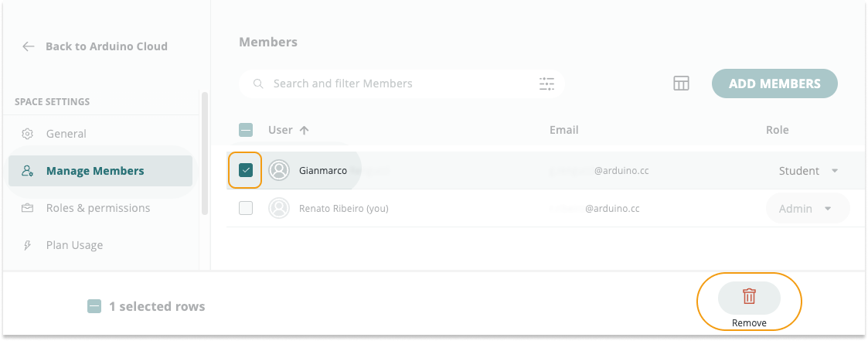868x341 pixels.
Task: Open Roles & permissions settings
Action: [97, 208]
